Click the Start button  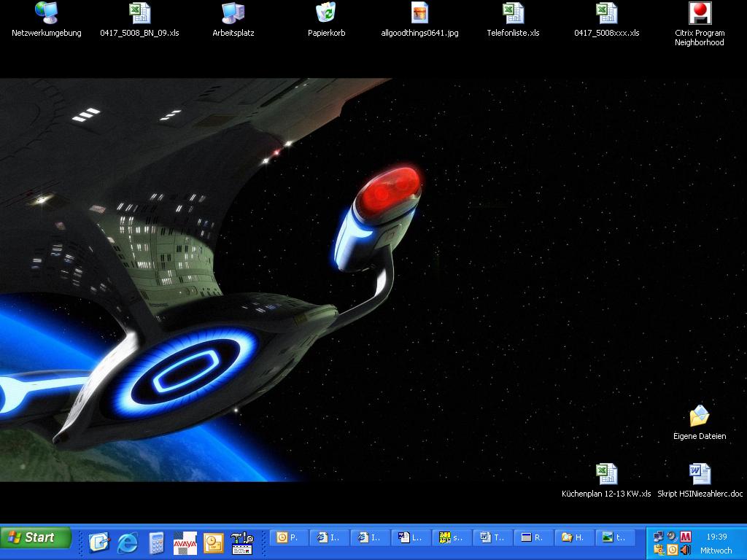click(36, 538)
